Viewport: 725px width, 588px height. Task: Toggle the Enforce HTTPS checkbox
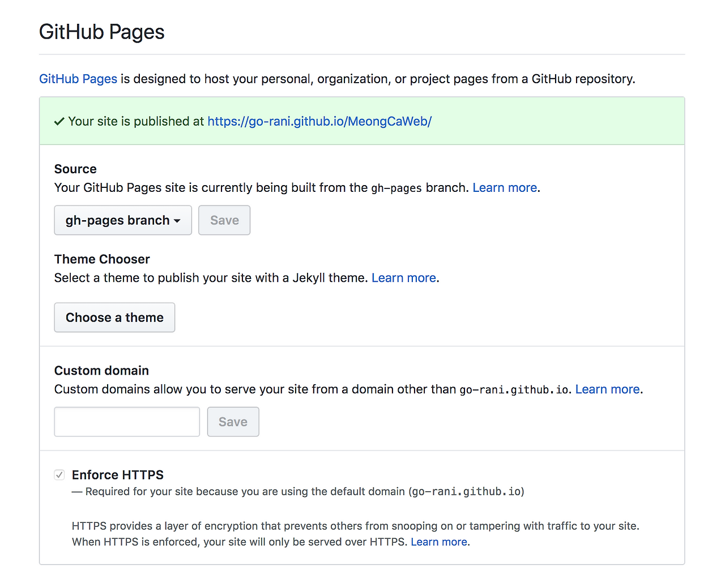tap(59, 475)
